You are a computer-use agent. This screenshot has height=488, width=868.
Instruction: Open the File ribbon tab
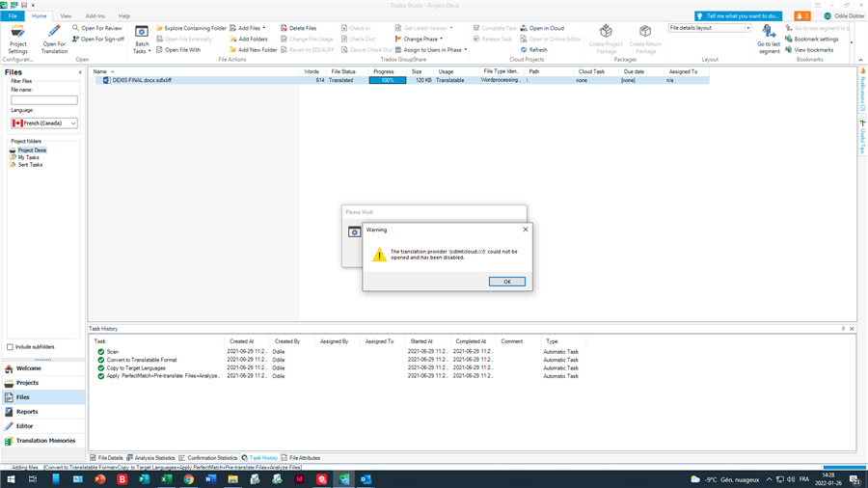click(x=13, y=16)
